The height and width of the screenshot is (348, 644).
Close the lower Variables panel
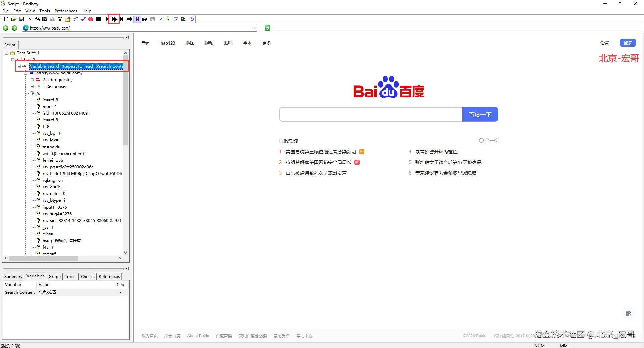click(x=127, y=269)
